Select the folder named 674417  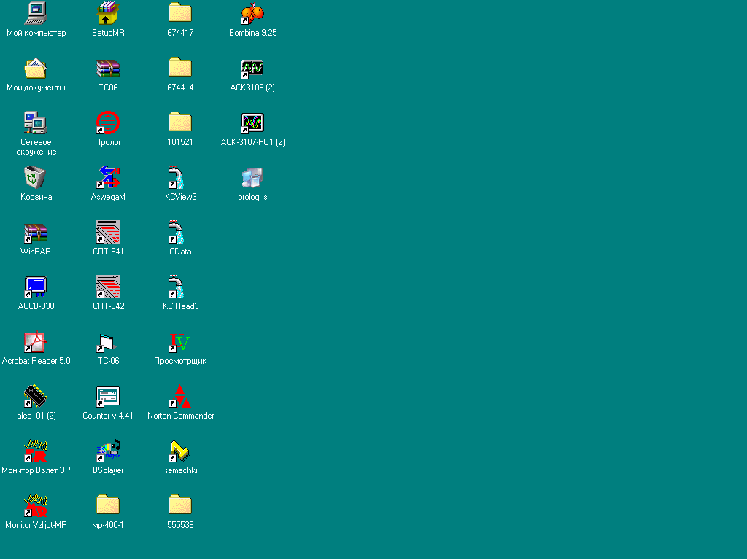[x=180, y=13]
